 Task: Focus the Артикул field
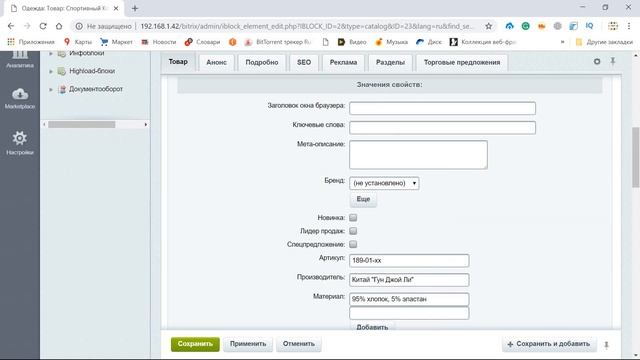coord(409,260)
